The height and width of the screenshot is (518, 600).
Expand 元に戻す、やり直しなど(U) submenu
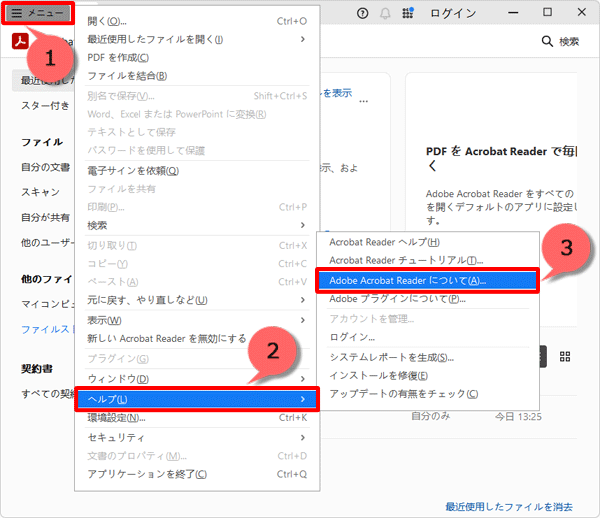tap(197, 300)
